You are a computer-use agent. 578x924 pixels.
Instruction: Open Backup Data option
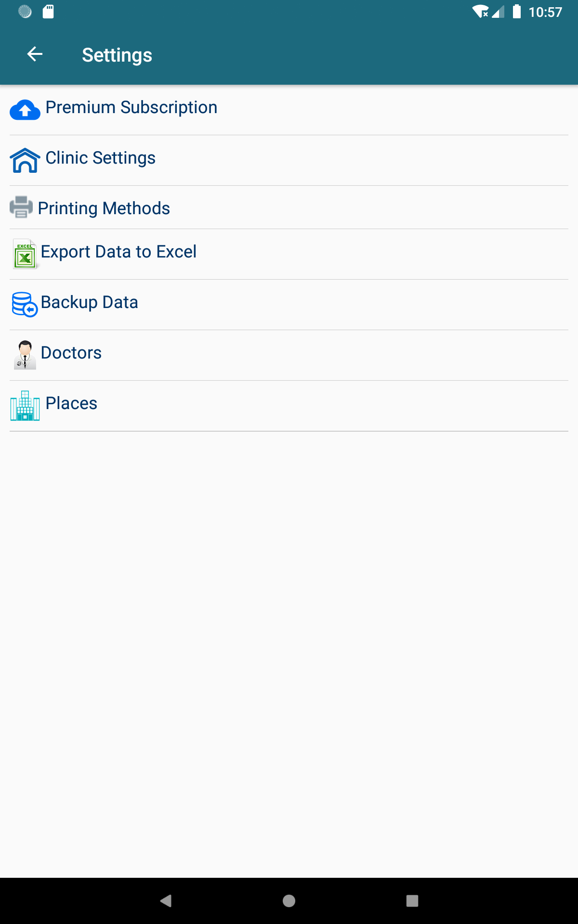90,302
